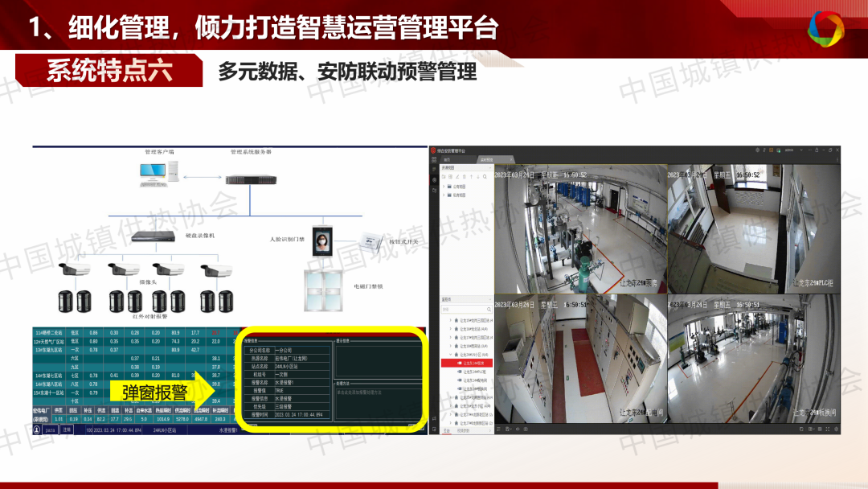Click the user avatar icon beside para
Viewport: 868px width, 489px height.
point(38,429)
